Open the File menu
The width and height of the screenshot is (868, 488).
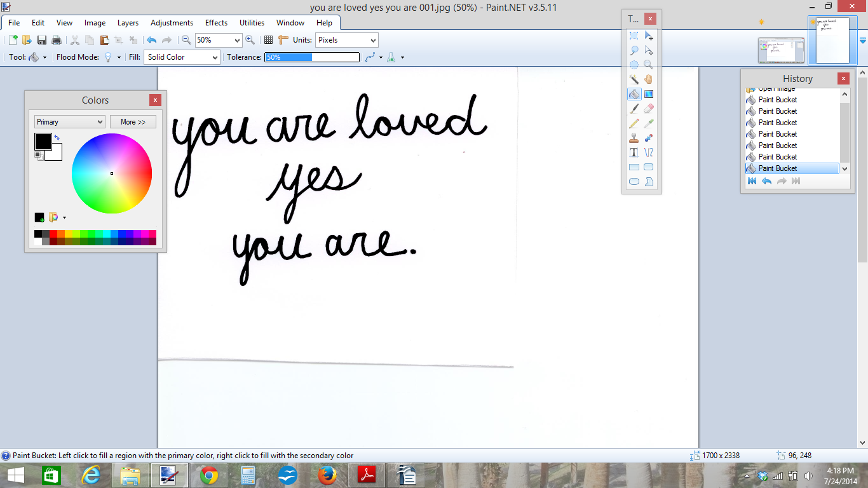pos(14,23)
